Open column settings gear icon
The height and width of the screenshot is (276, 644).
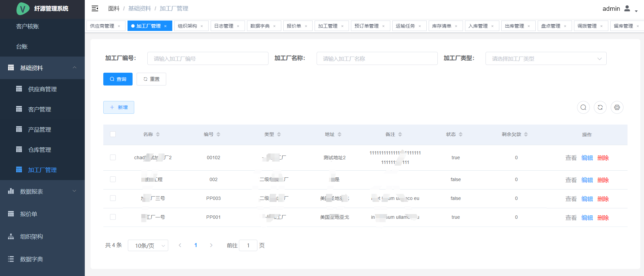tap(617, 107)
